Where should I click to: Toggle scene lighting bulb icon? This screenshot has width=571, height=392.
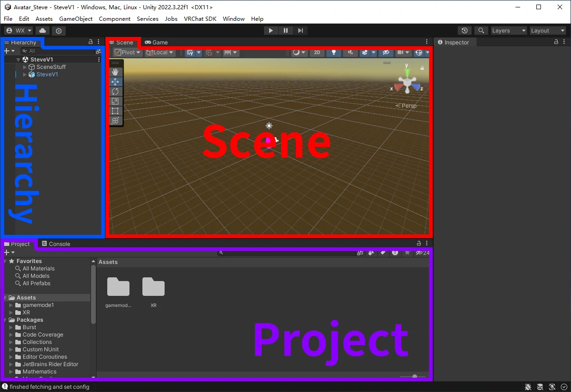[x=333, y=52]
